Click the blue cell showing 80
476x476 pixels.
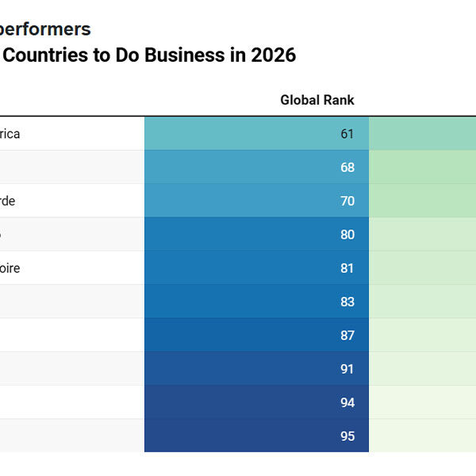pos(256,235)
